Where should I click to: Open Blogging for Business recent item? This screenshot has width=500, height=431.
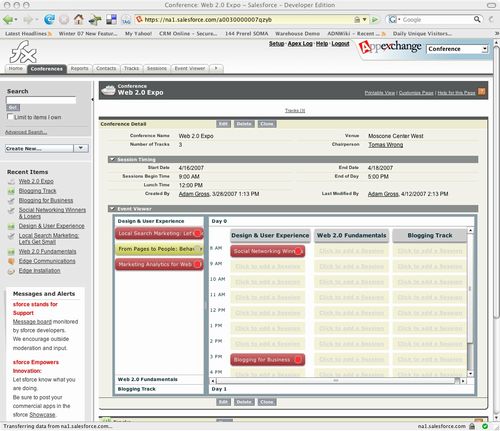coord(46,200)
